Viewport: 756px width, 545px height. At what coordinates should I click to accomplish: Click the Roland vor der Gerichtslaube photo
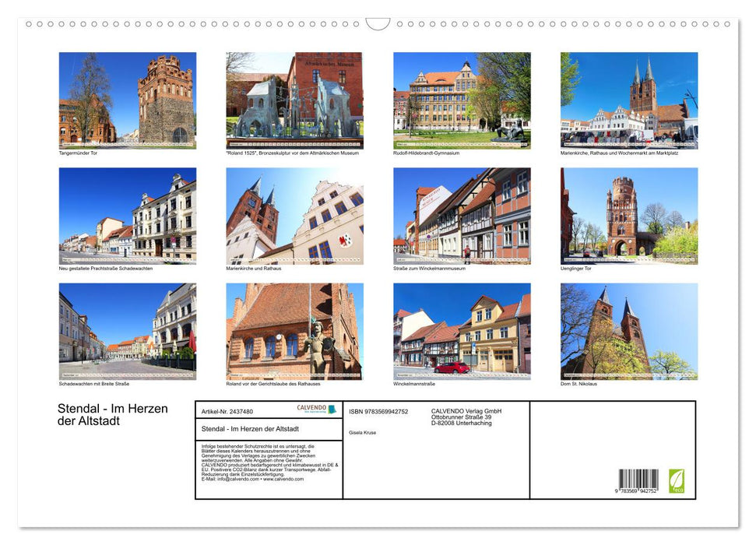(x=294, y=332)
